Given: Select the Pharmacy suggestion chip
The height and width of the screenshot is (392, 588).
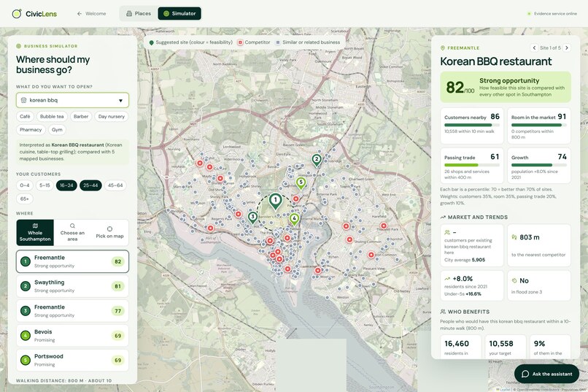Looking at the screenshot, I should [x=31, y=130].
